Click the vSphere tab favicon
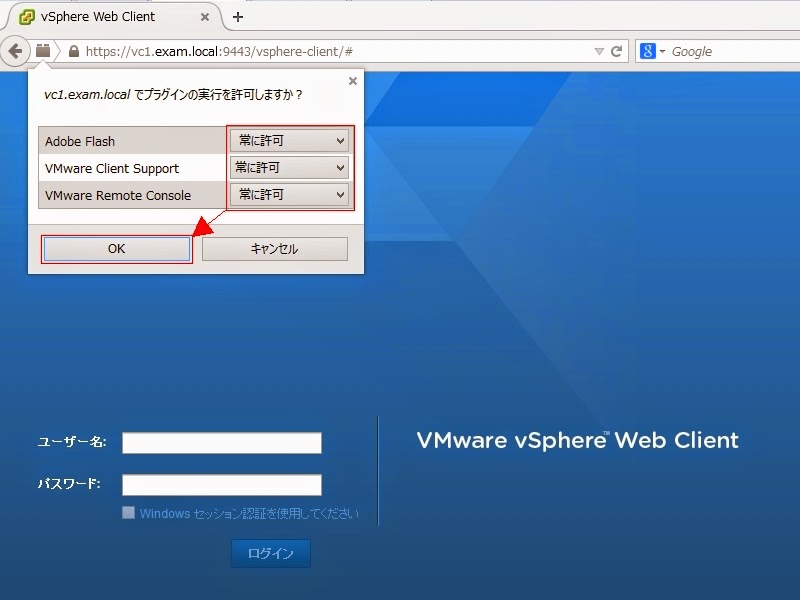800x600 pixels. click(x=27, y=17)
